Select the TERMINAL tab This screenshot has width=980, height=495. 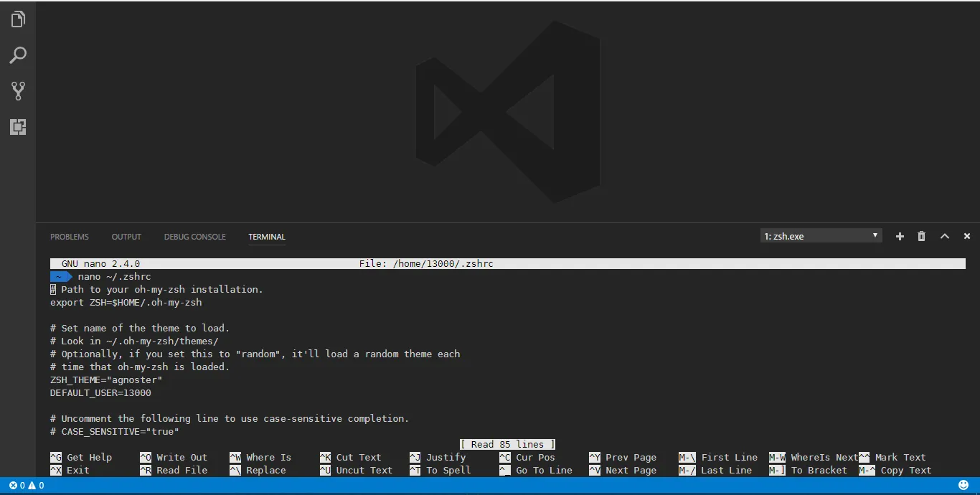point(267,237)
